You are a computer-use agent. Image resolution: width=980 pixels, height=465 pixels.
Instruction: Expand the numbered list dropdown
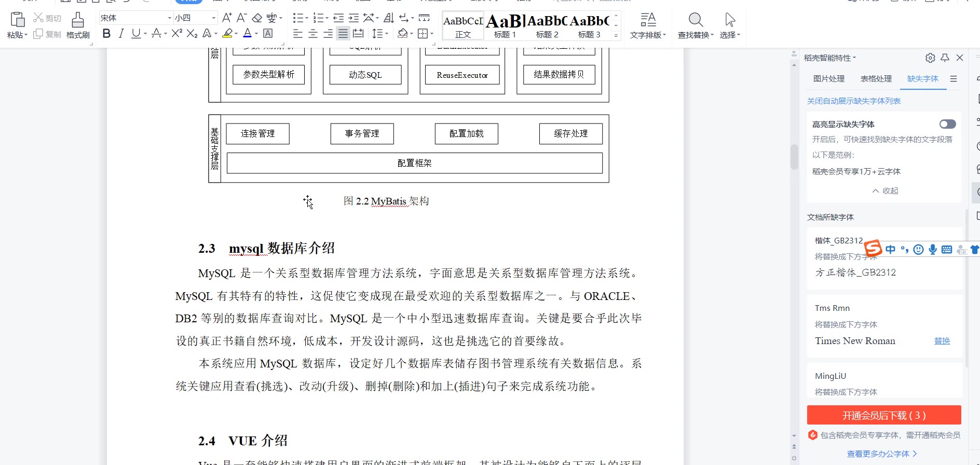coord(326,18)
